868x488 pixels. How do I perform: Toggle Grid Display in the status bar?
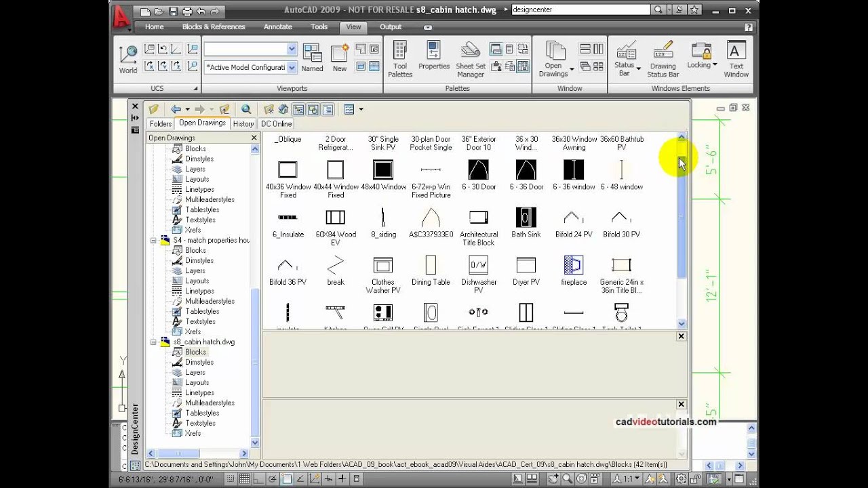(x=244, y=479)
